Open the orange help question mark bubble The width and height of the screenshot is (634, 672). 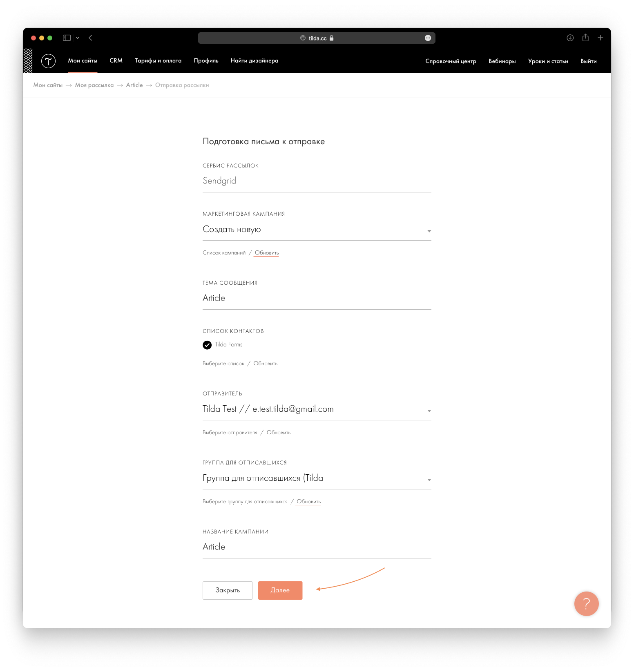[x=586, y=604]
